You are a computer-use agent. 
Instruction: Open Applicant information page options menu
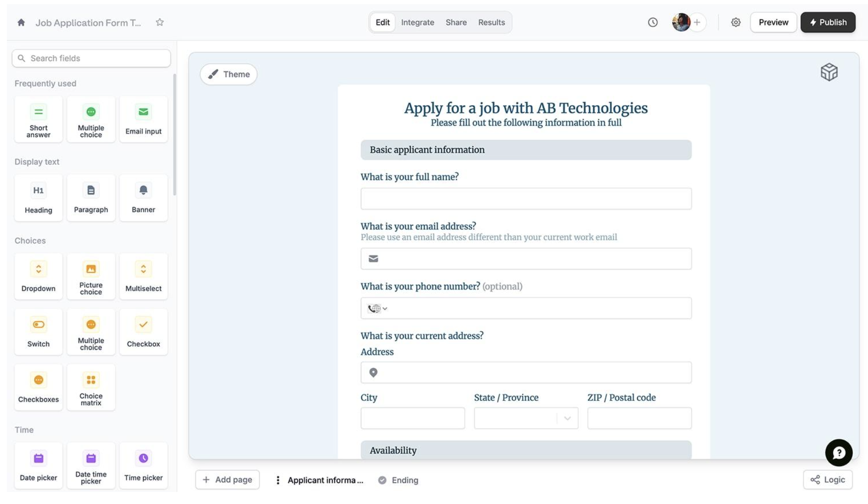(278, 480)
